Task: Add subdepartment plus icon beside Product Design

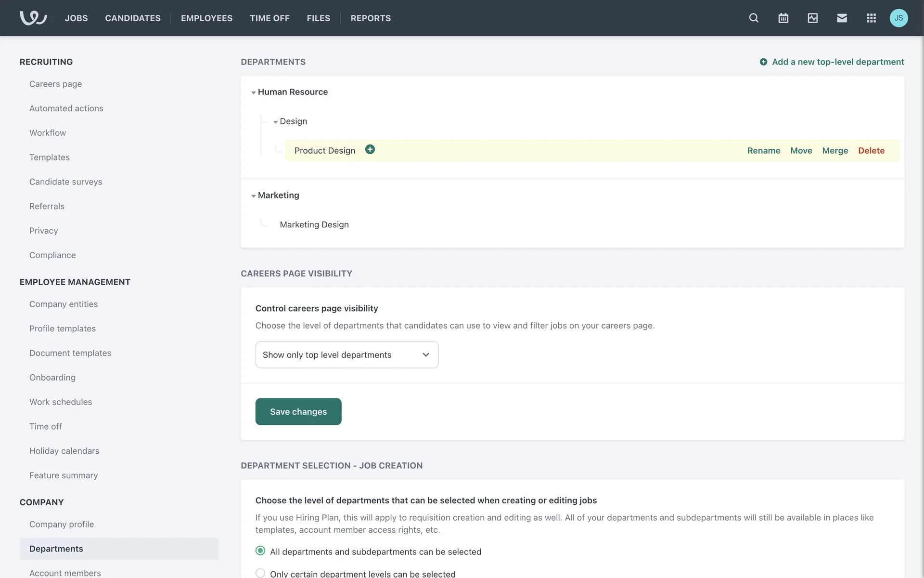Action: (x=370, y=149)
